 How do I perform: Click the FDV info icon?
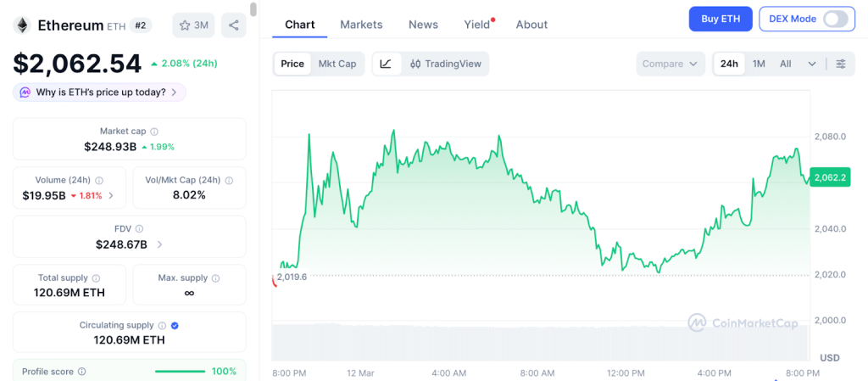(139, 229)
